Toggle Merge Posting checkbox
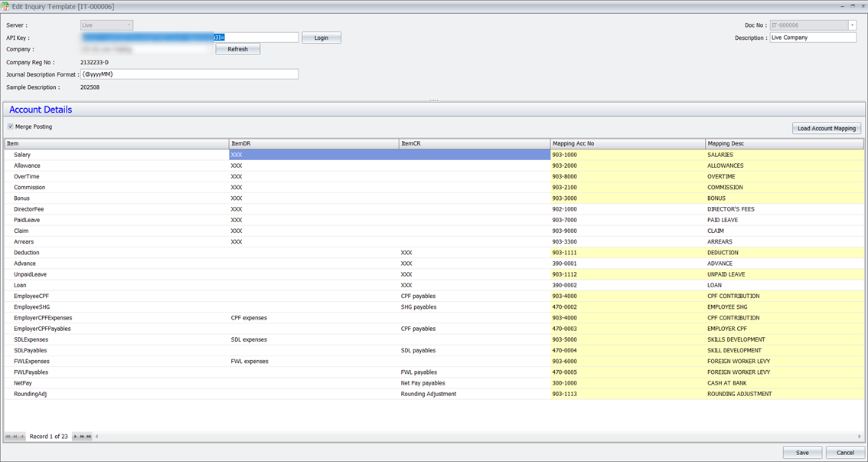Image resolution: width=868 pixels, height=462 pixels. 11,127
